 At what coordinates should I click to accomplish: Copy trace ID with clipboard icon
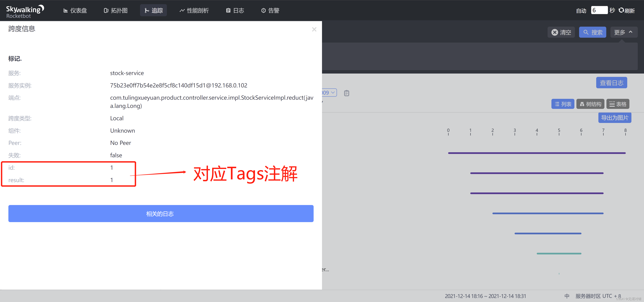coord(346,93)
